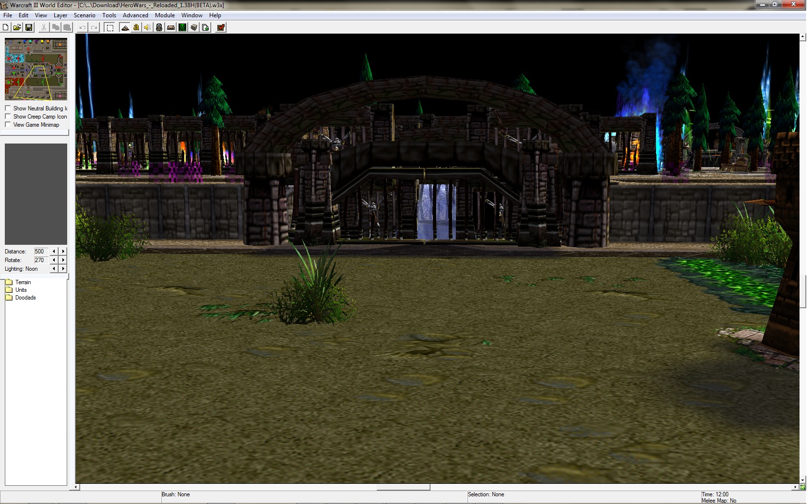Open the Object Manager cube icon
The height and width of the screenshot is (504, 812).
(x=194, y=27)
